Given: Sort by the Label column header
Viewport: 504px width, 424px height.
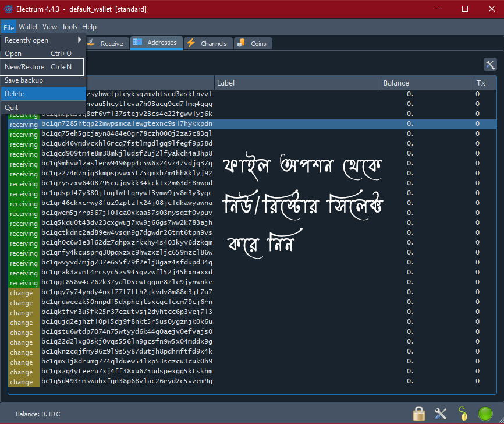Looking at the screenshot, I should tap(297, 83).
